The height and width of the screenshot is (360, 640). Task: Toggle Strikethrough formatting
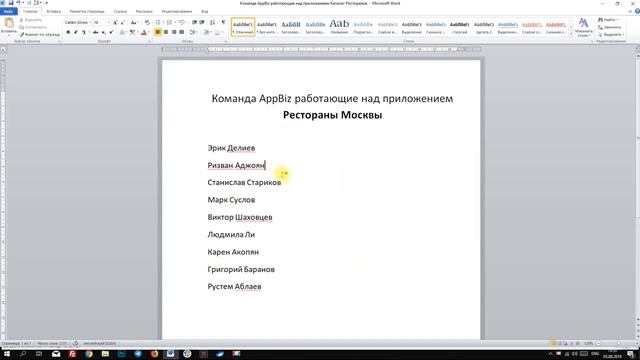click(x=96, y=32)
